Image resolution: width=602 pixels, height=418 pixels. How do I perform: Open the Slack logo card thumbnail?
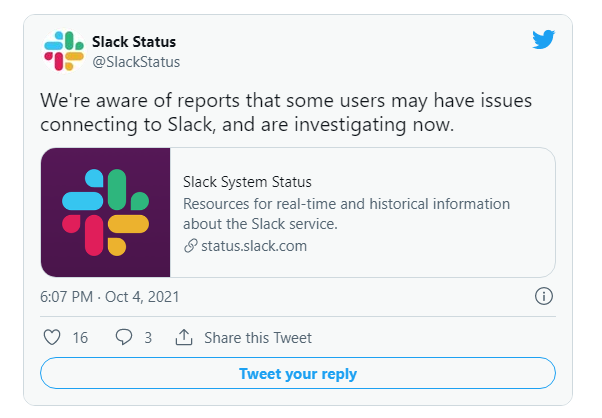coord(106,212)
